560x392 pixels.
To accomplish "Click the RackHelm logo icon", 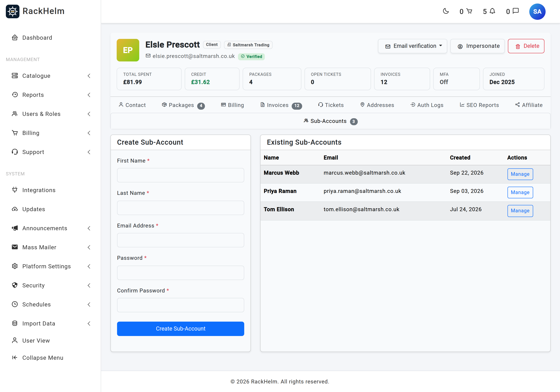I will (13, 11).
